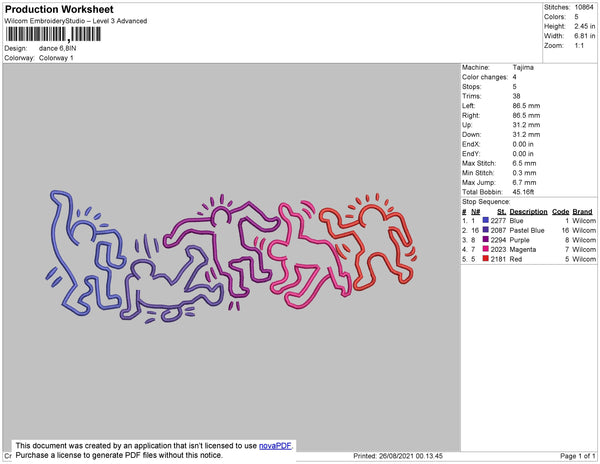The image size is (600, 464).
Task: Click the blue dancing figure in the design
Action: click(86, 254)
